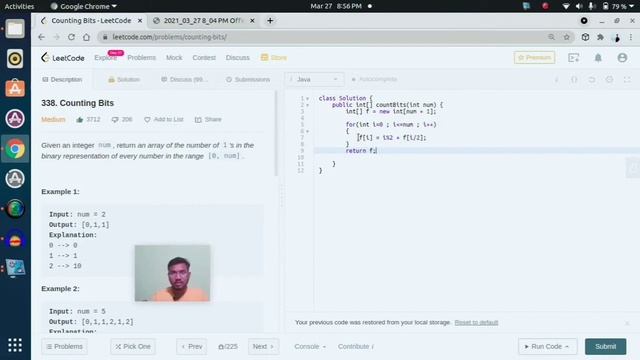Toggle editor fullscreen mode

pos(627,80)
